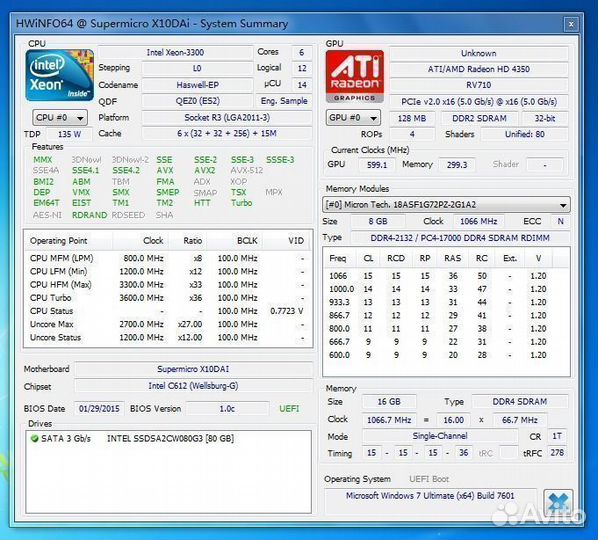Close the System Summary window
The image size is (598, 540).
coord(571,24)
